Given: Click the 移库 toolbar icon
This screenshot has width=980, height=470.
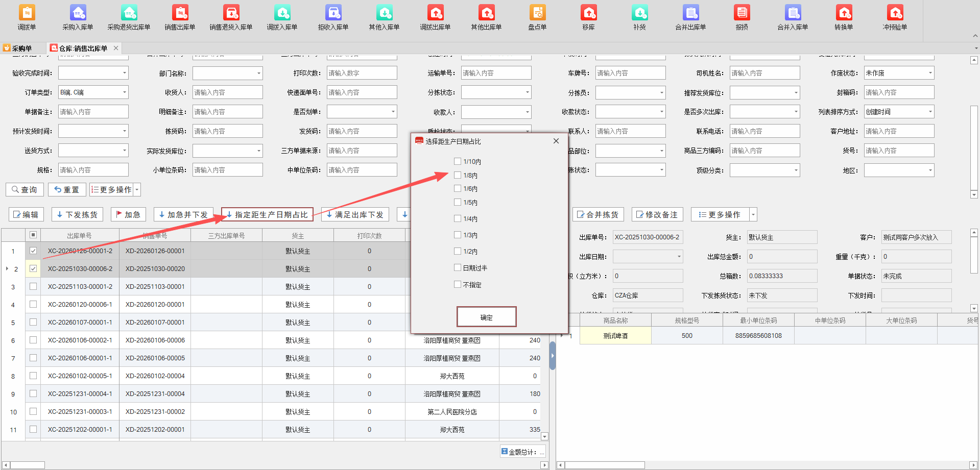Looking at the screenshot, I should (588, 17).
